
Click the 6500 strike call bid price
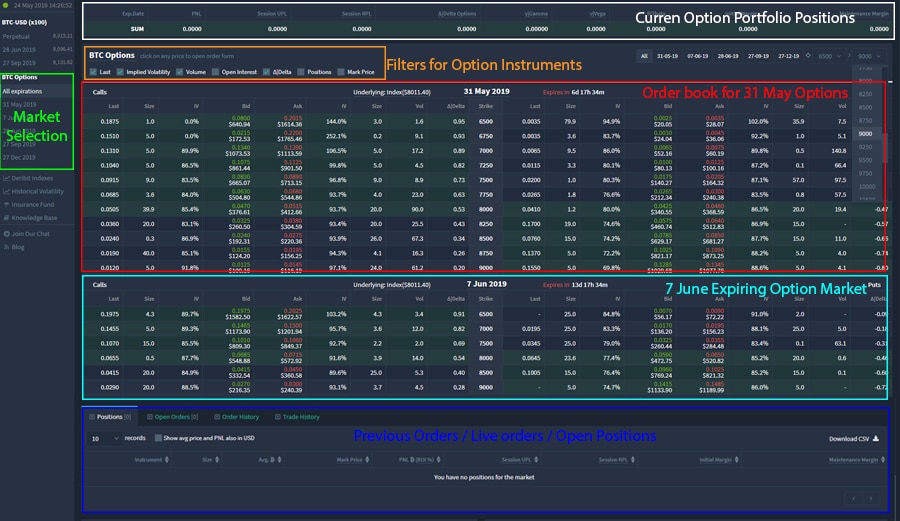coord(236,121)
